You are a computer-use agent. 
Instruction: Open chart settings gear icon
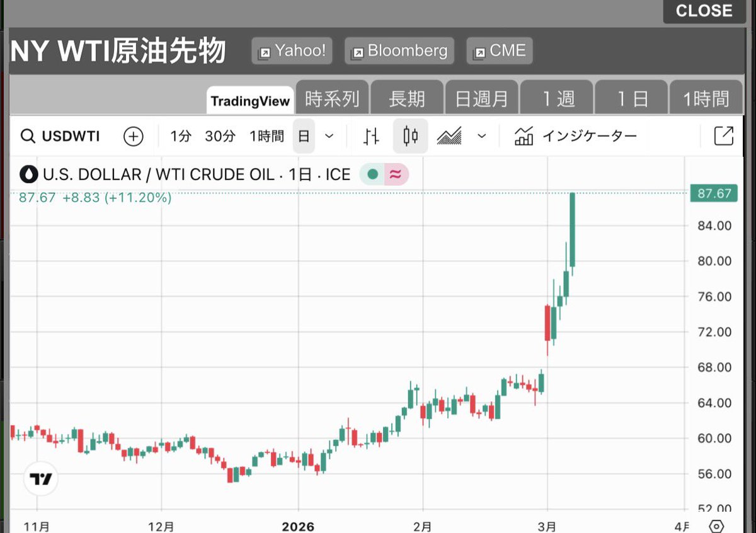716,526
